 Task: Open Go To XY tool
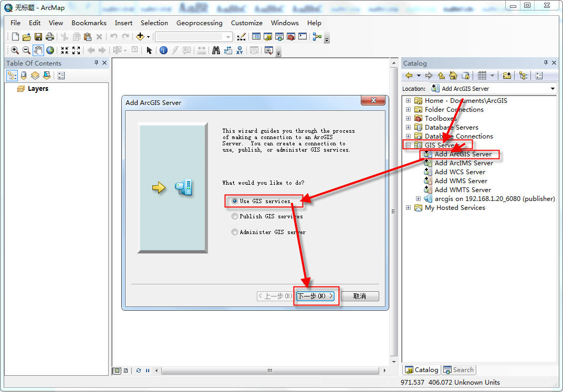click(x=239, y=50)
